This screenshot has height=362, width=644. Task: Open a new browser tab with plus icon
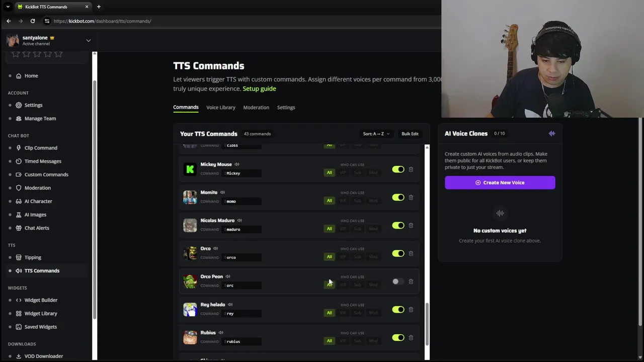tap(99, 7)
